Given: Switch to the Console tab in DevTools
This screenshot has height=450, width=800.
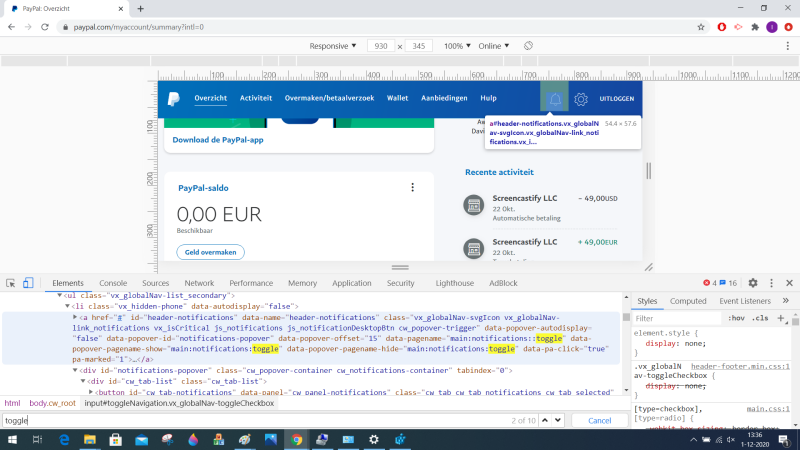Looking at the screenshot, I should pyautogui.click(x=113, y=283).
